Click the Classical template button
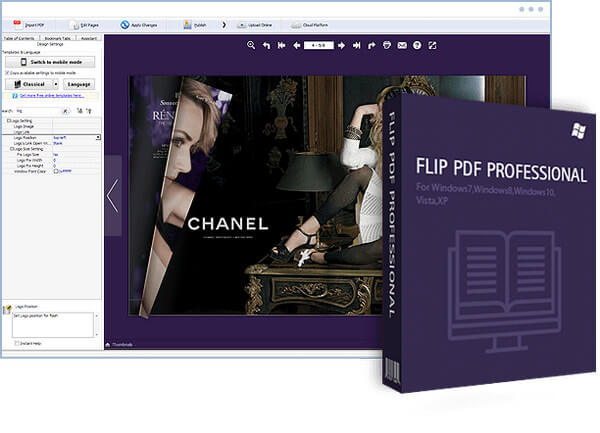The image size is (600, 433). click(x=29, y=84)
